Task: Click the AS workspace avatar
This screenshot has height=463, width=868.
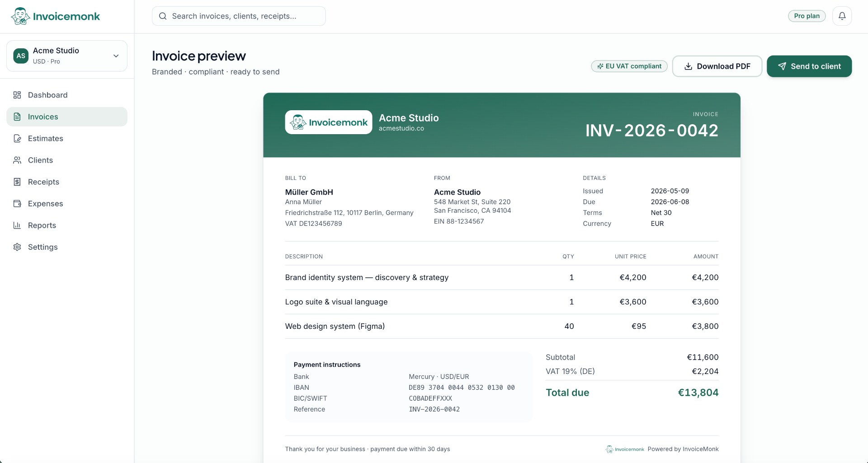Action: coord(21,56)
